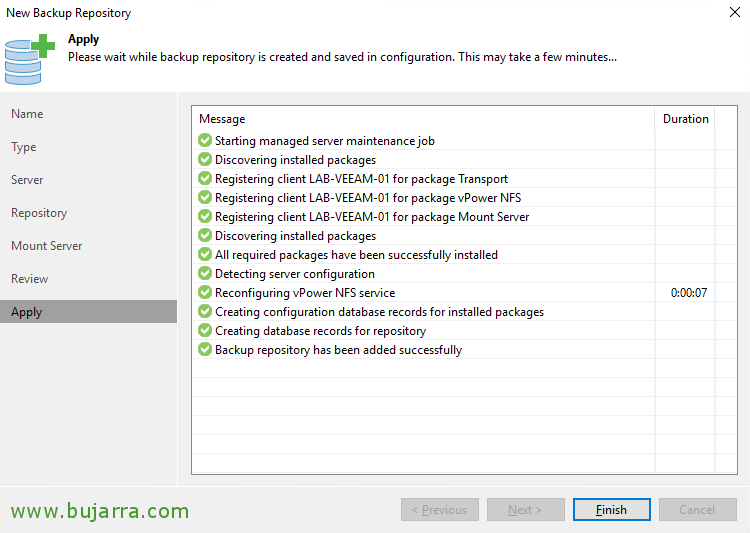Image resolution: width=750 pixels, height=533 pixels.
Task: Select the Review wizard step
Action: (x=30, y=279)
